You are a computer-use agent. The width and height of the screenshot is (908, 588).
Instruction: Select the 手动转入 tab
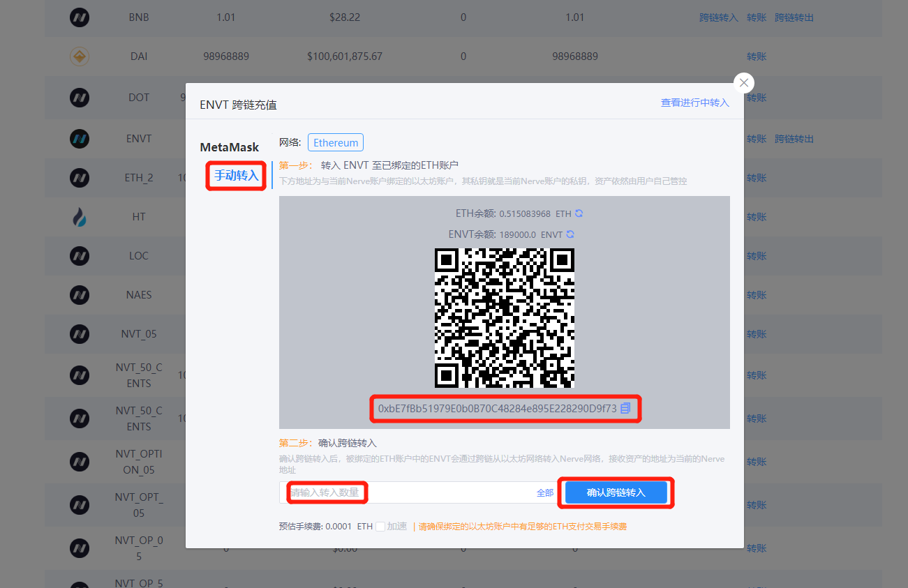point(236,176)
